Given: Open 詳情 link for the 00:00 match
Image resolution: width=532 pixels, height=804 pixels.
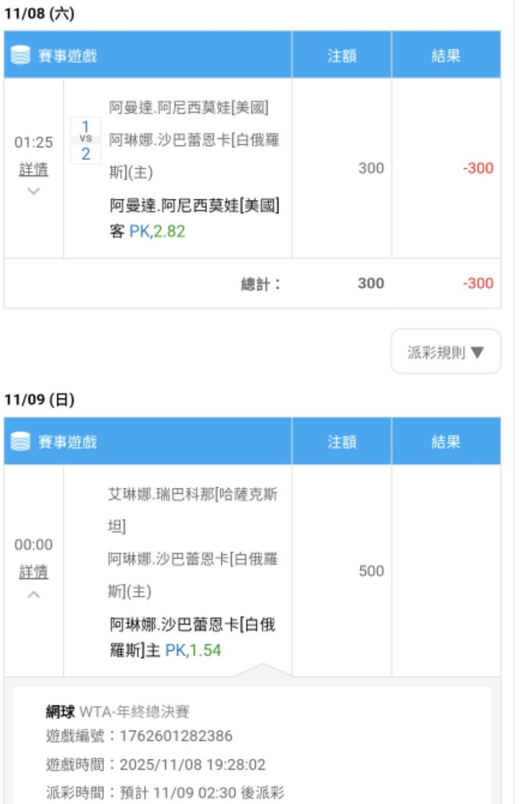Looking at the screenshot, I should [34, 572].
